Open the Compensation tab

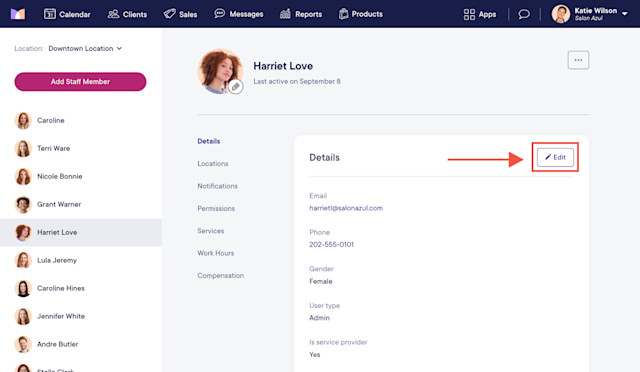220,276
